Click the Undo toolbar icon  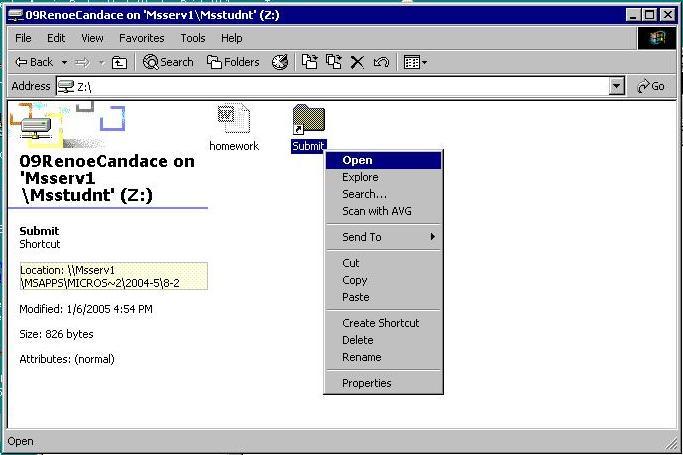pos(381,62)
